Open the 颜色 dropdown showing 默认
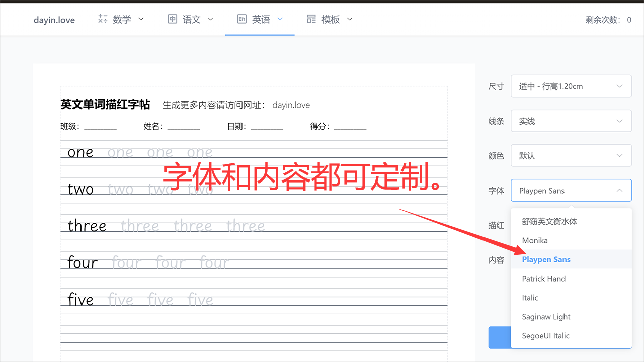The width and height of the screenshot is (644, 362). [x=571, y=155]
